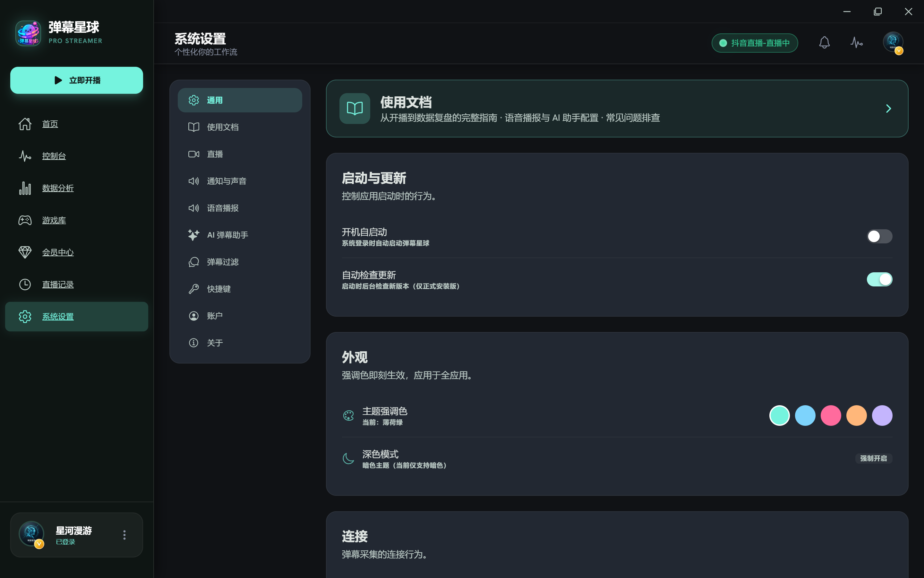
Task: Click the 弹幕星球 planet logo
Action: pyautogui.click(x=28, y=33)
